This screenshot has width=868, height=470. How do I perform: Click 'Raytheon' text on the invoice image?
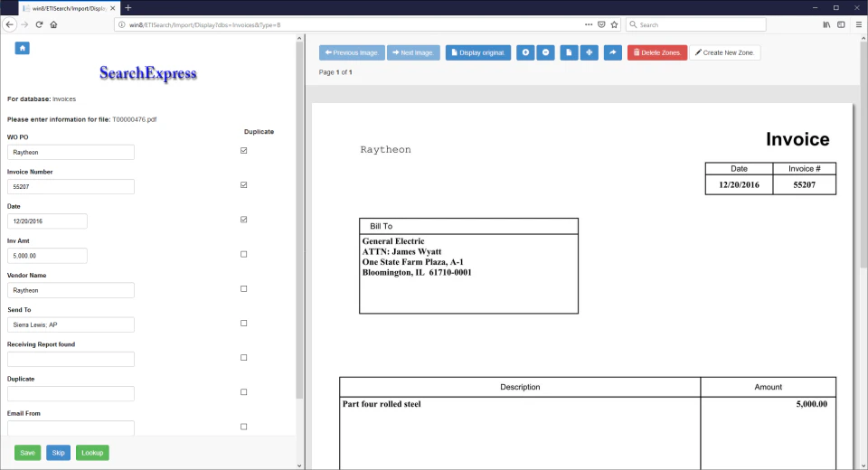pyautogui.click(x=385, y=149)
